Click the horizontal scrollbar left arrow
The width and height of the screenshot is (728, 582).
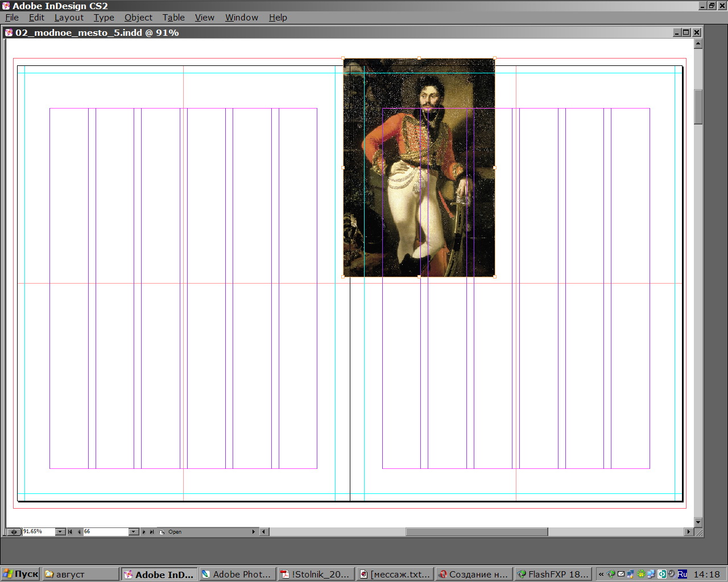(x=264, y=531)
